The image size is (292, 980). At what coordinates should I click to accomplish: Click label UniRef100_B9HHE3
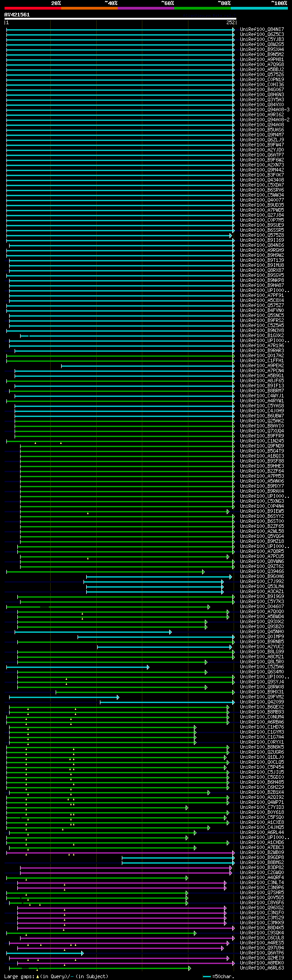click(262, 466)
